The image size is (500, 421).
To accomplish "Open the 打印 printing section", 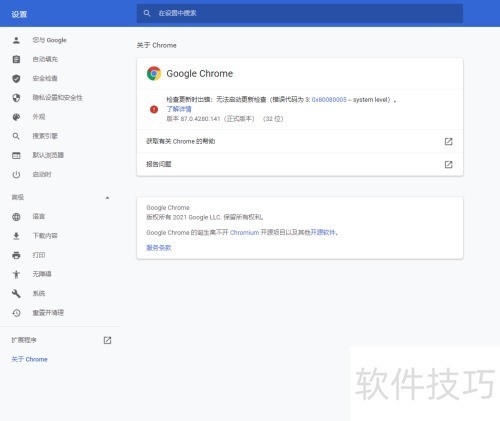I will point(38,255).
